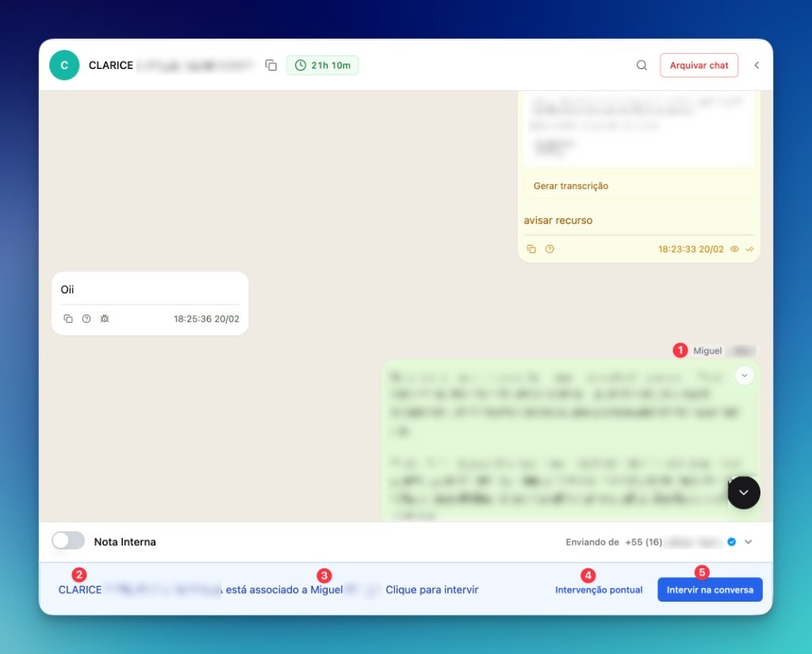Click the help icon on the Oii bubble
The height and width of the screenshot is (654, 812).
[x=86, y=318]
